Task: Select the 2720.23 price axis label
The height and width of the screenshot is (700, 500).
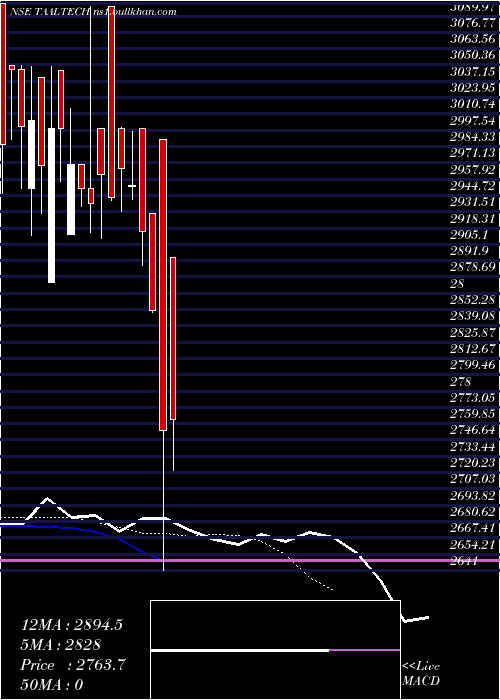Action: coord(472,463)
